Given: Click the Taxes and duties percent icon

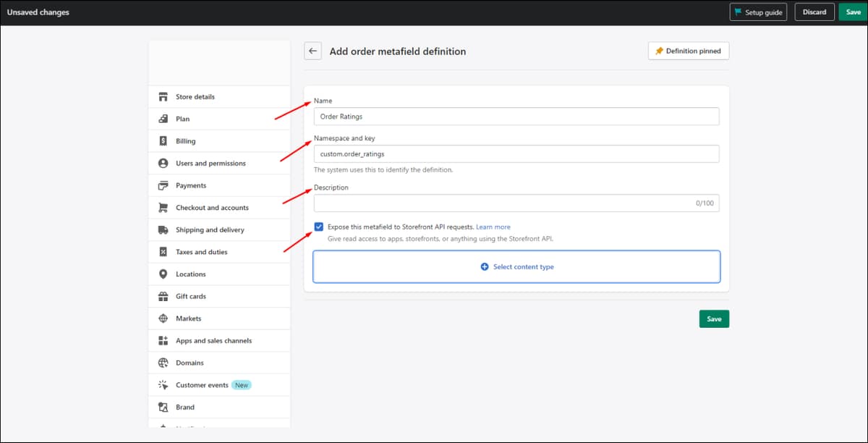Looking at the screenshot, I should coord(163,252).
